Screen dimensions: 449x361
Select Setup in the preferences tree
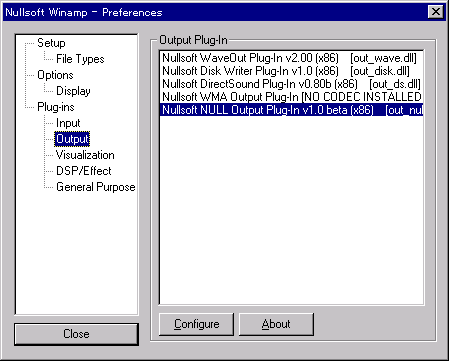tap(51, 43)
